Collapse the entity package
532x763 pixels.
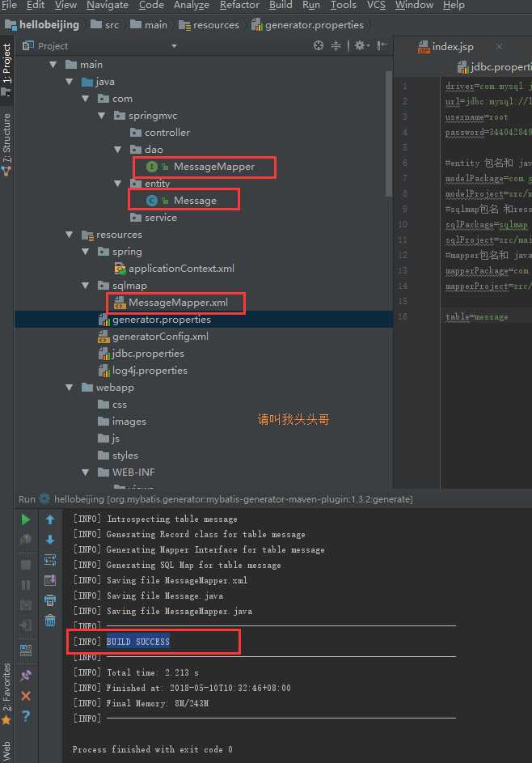pyautogui.click(x=118, y=184)
